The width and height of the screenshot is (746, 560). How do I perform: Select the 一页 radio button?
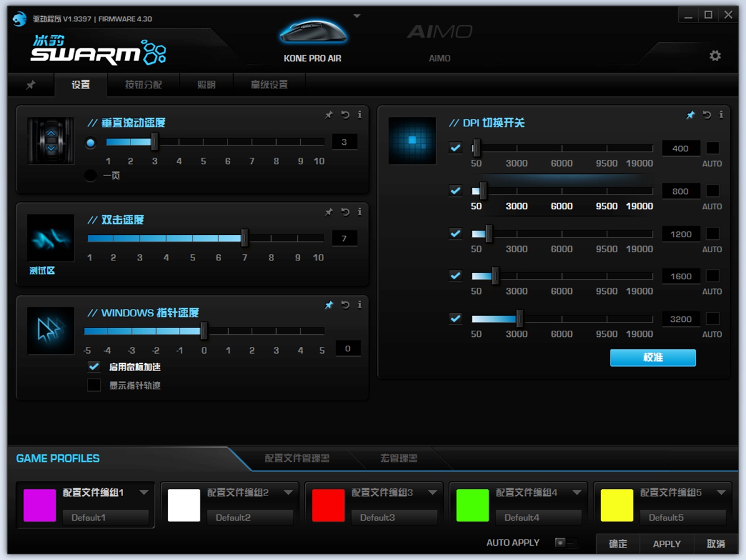coord(91,176)
